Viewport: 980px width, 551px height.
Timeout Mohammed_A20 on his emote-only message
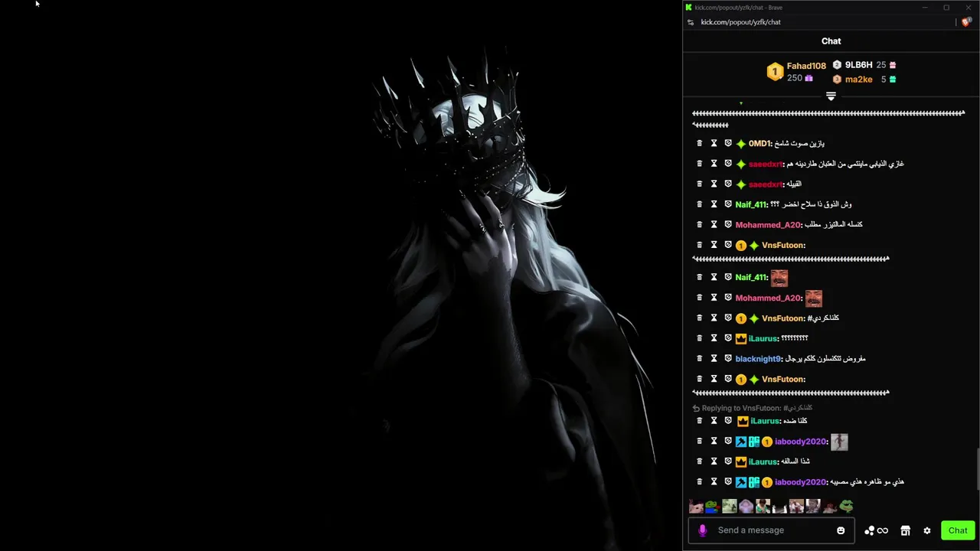pos(714,298)
